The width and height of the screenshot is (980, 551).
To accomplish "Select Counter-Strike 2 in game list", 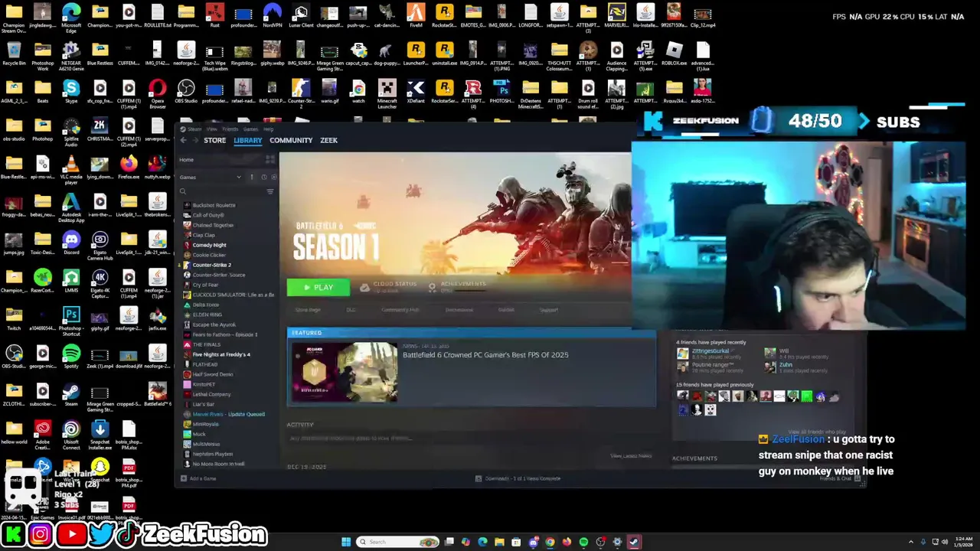I will (211, 265).
